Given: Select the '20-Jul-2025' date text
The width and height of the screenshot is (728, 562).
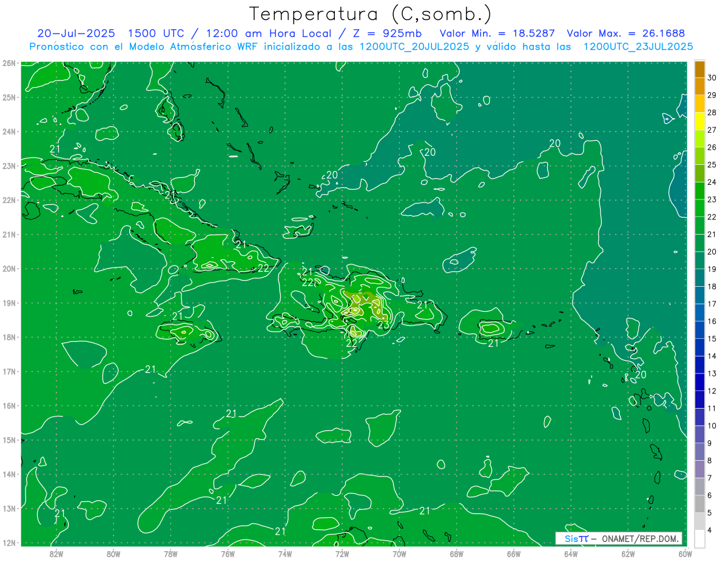Looking at the screenshot, I should coord(75,33).
